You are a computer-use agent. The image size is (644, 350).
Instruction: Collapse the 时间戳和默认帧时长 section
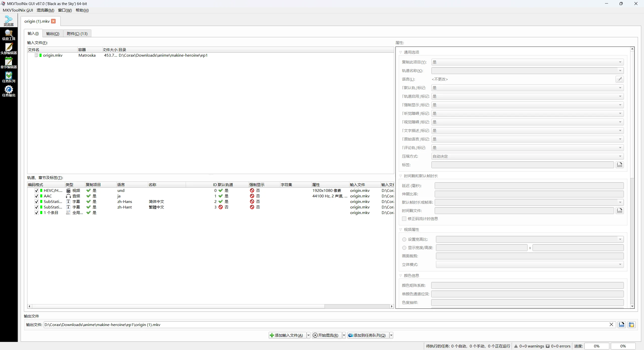(400, 176)
